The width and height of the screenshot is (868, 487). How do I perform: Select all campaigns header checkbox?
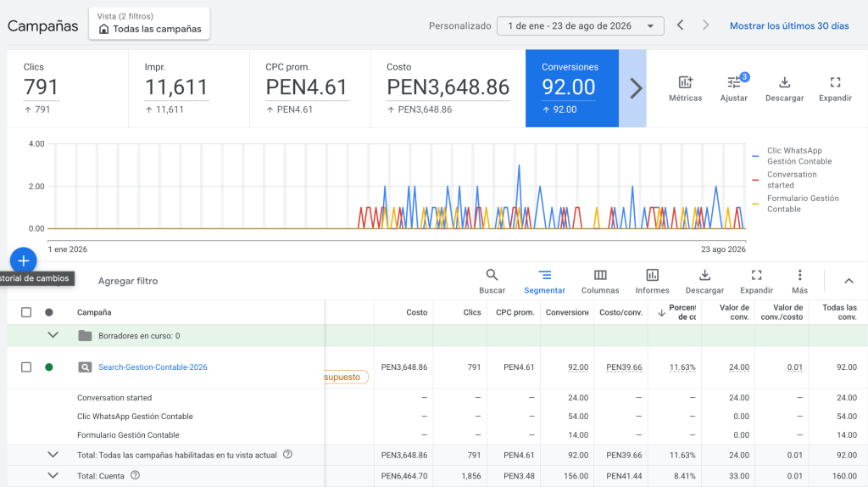[x=26, y=312]
